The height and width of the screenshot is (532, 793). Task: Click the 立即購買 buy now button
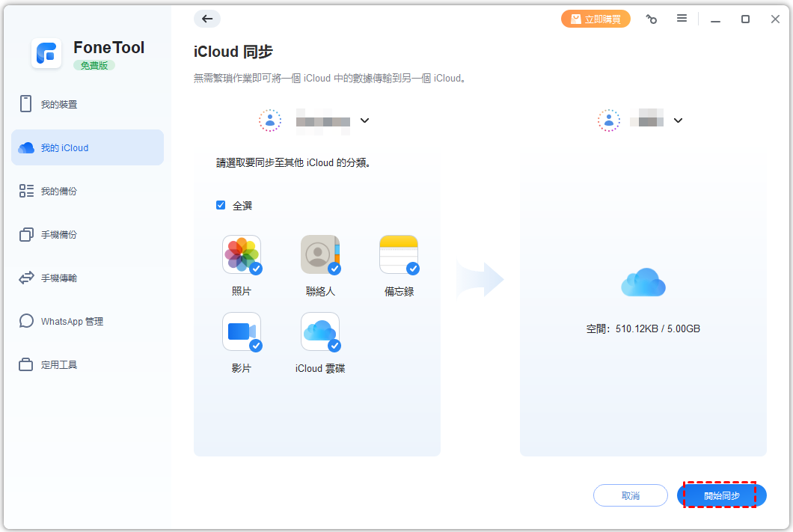tap(595, 19)
